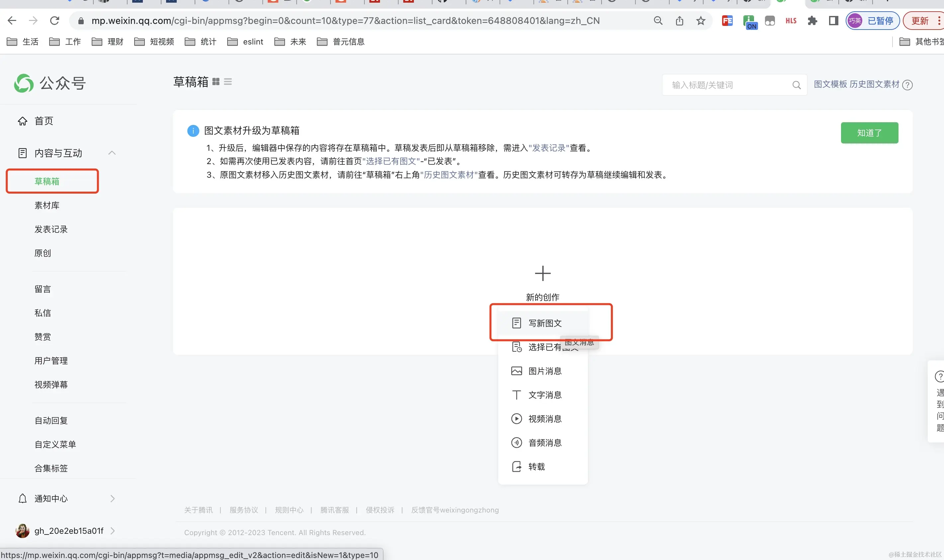Screen dimensions: 944x560
Task: Select 写新图文 from the creation menu
Action: (x=544, y=323)
